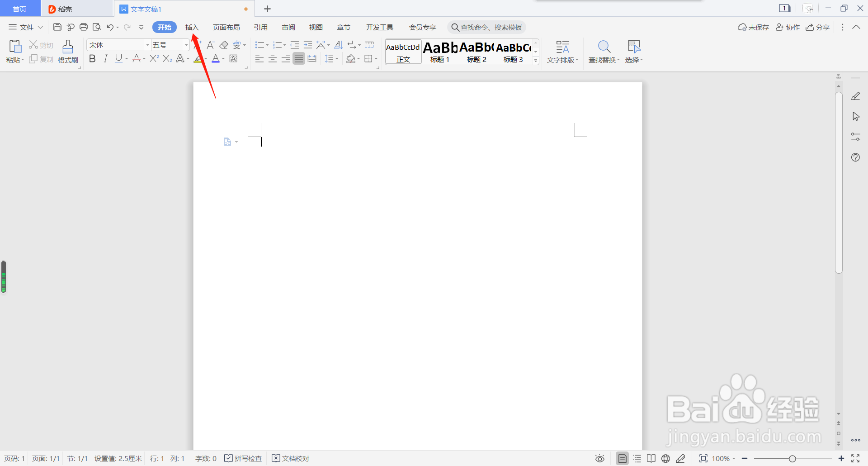The width and height of the screenshot is (868, 466).
Task: Switch to the 页面布局 tab
Action: click(226, 27)
